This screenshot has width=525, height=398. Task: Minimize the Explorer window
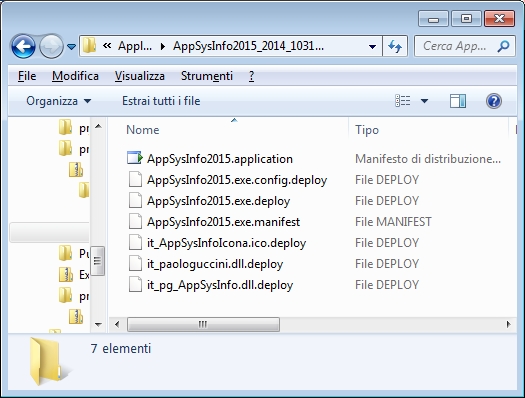pyautogui.click(x=433, y=19)
